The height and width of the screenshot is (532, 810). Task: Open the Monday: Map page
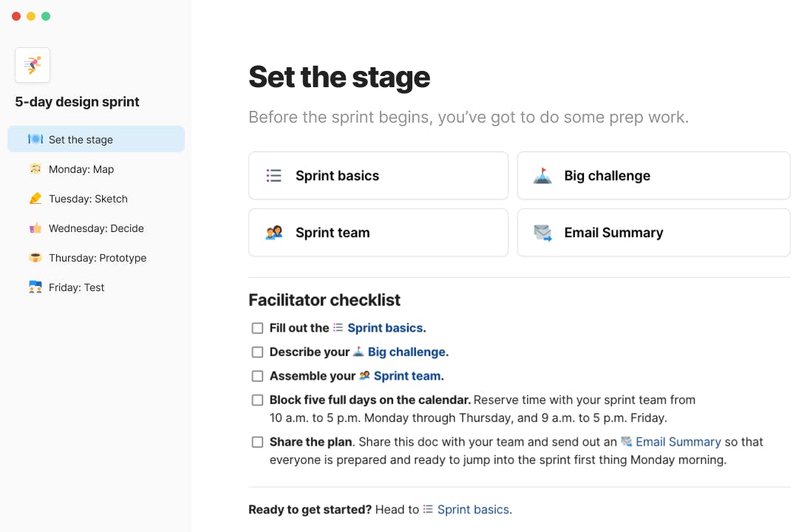[x=81, y=169]
